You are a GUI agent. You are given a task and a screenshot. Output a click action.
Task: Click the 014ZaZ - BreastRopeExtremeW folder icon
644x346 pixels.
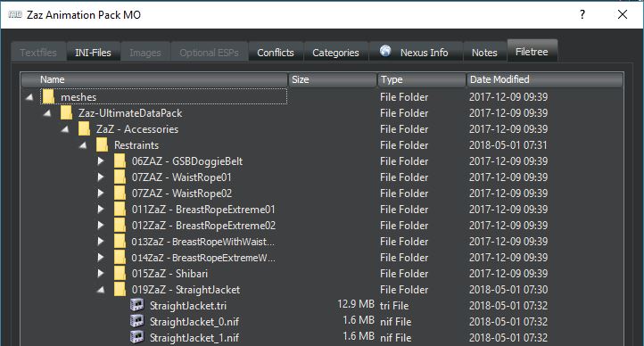(120, 257)
